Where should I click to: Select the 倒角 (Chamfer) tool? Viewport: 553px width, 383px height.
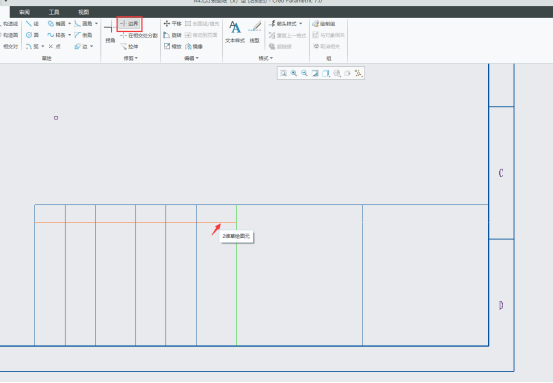[x=83, y=35]
